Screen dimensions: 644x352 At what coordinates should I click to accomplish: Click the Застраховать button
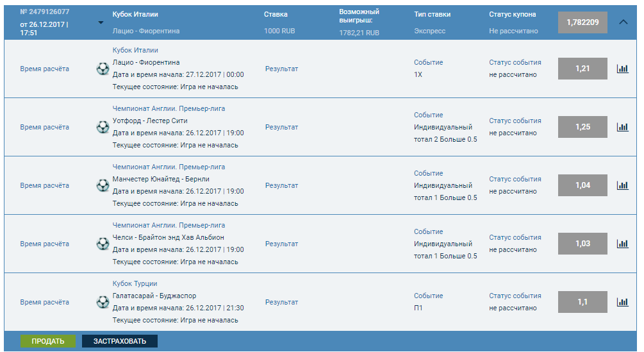[x=120, y=341]
